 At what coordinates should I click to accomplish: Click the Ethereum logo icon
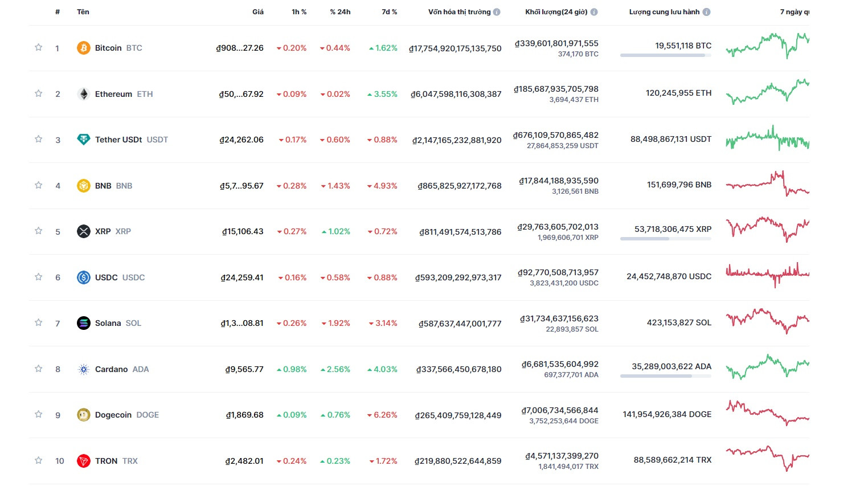click(84, 94)
